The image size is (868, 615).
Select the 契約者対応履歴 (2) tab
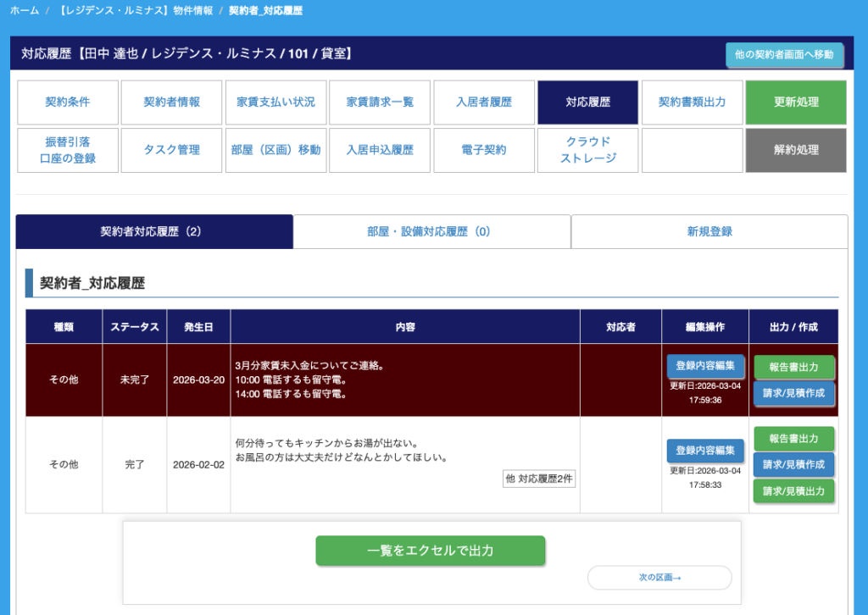coord(154,231)
